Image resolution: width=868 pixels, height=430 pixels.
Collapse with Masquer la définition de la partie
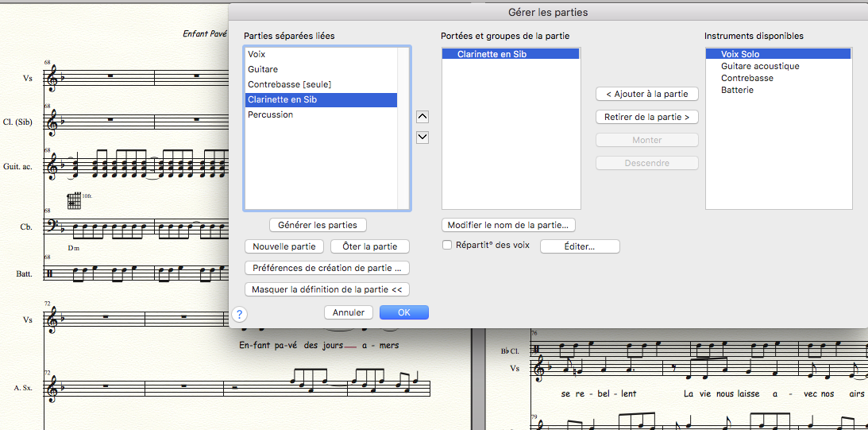(x=326, y=290)
